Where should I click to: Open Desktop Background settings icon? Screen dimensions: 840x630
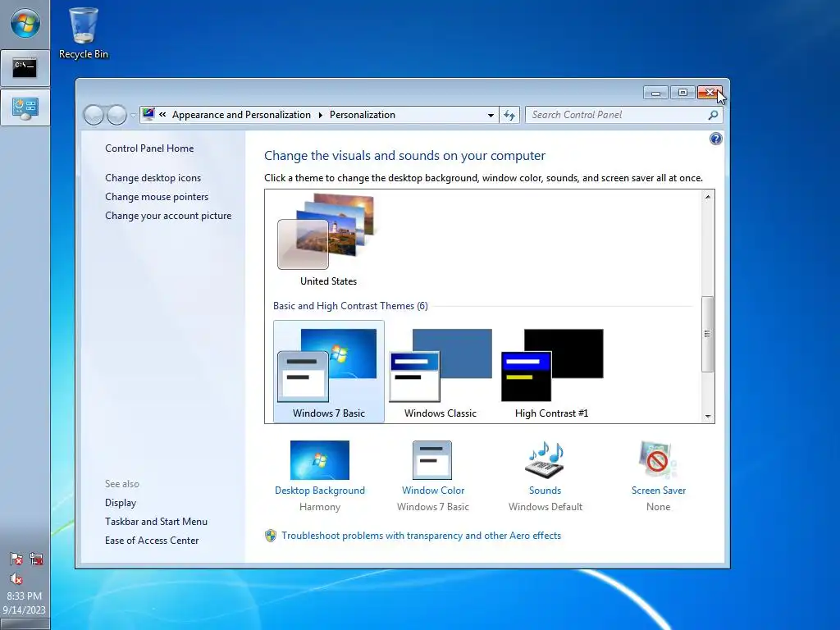[320, 460]
